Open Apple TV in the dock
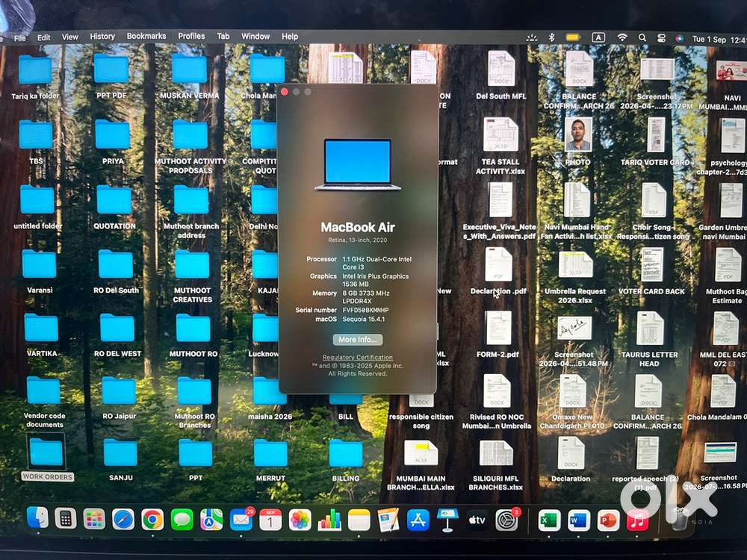Viewport: 747px width, 560px height. click(477, 520)
